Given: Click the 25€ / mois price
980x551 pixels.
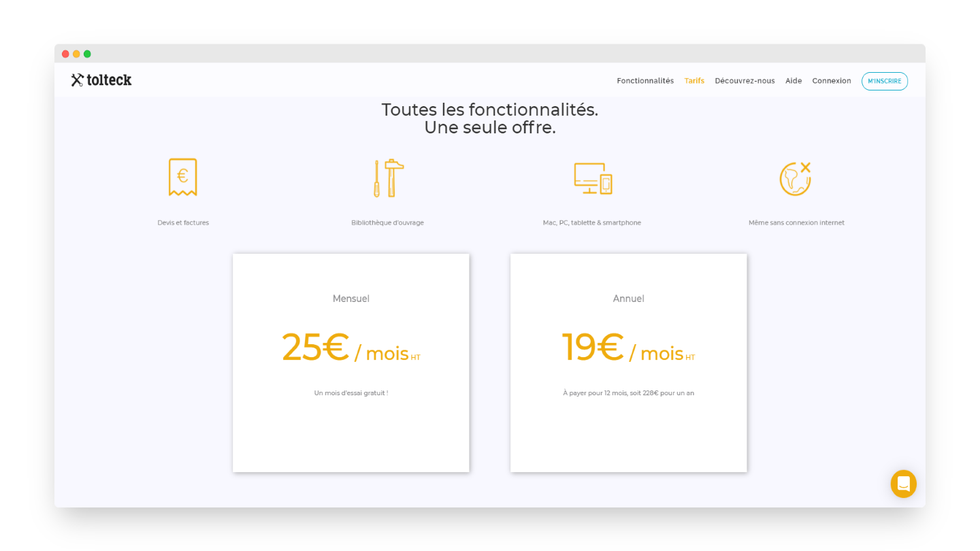Looking at the screenshot, I should click(x=351, y=348).
